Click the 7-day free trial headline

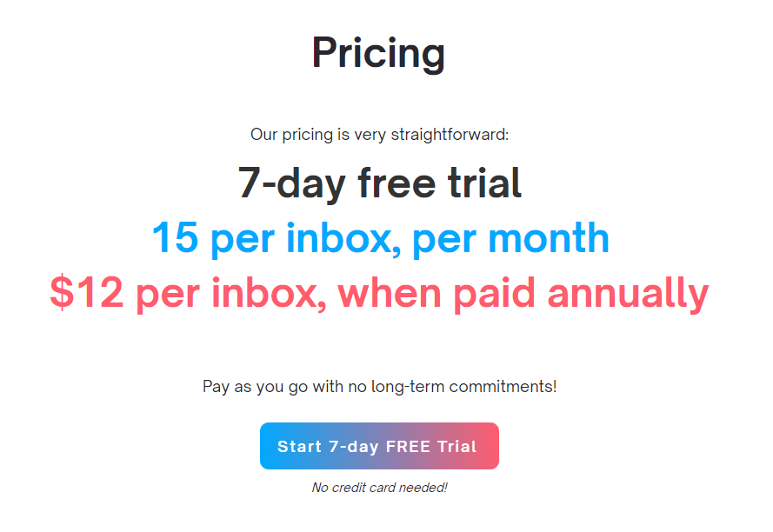coord(380,183)
